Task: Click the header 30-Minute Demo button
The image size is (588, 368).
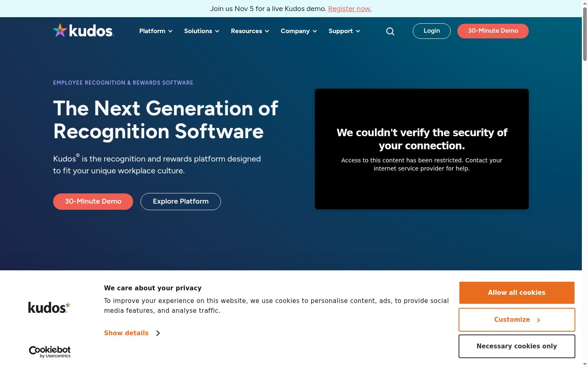Action: tap(493, 31)
